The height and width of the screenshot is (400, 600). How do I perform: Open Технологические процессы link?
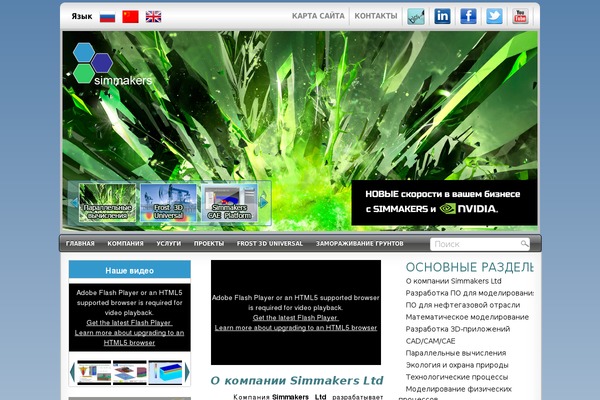(x=457, y=377)
